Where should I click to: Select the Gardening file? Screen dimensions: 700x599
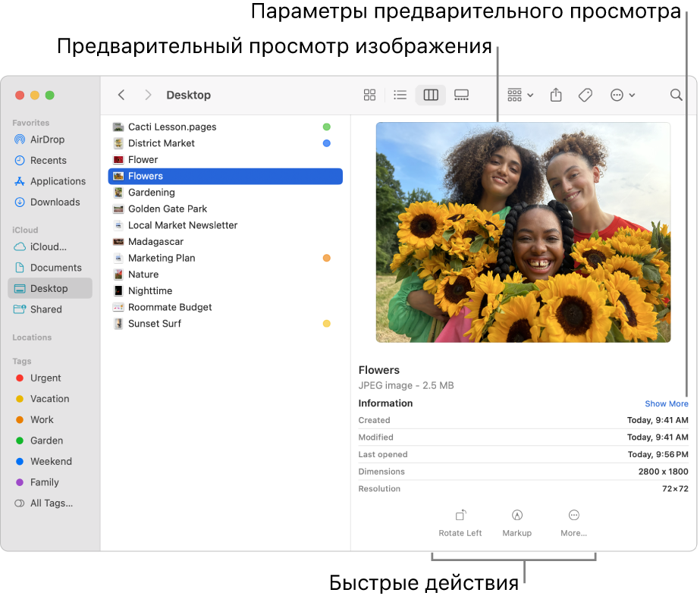click(225, 193)
